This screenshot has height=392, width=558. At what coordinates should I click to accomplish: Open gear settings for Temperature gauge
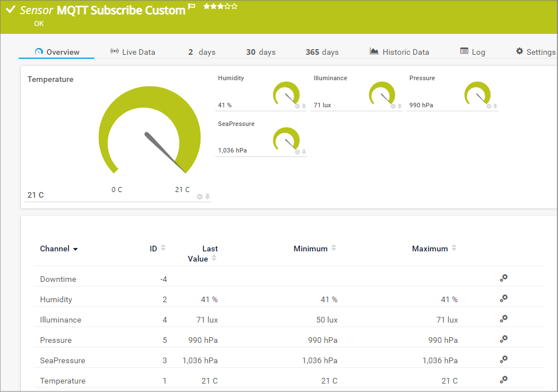[x=199, y=197]
